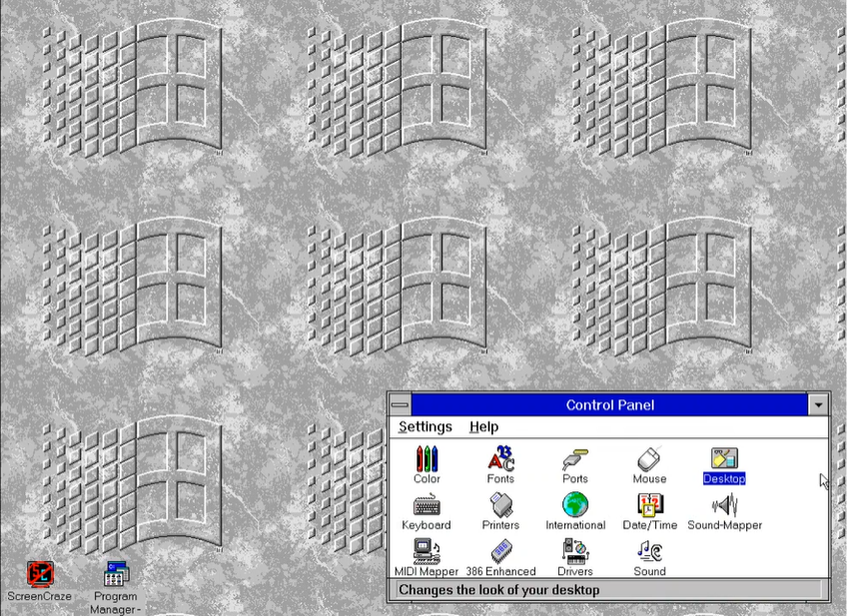This screenshot has height=616, width=848.
Task: Open the Date/Time icon
Action: pos(649,507)
